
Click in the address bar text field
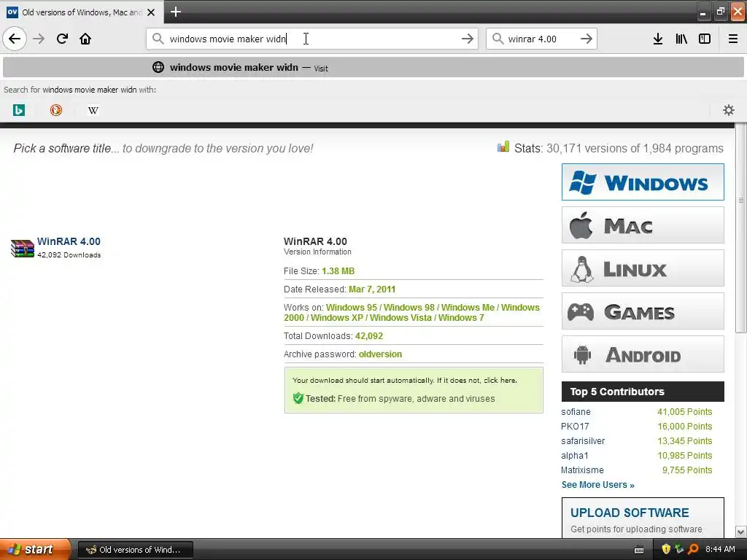coord(312,39)
